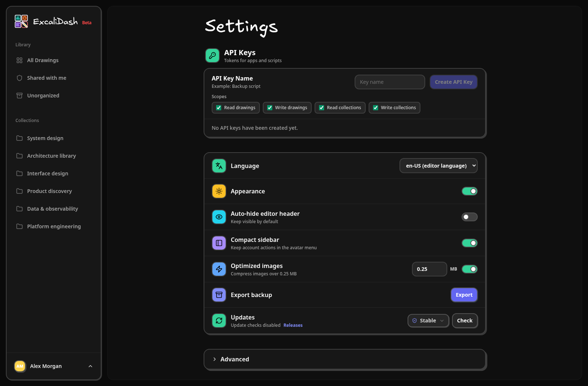
Task: Click the Architecture library folder icon
Action: click(19, 156)
